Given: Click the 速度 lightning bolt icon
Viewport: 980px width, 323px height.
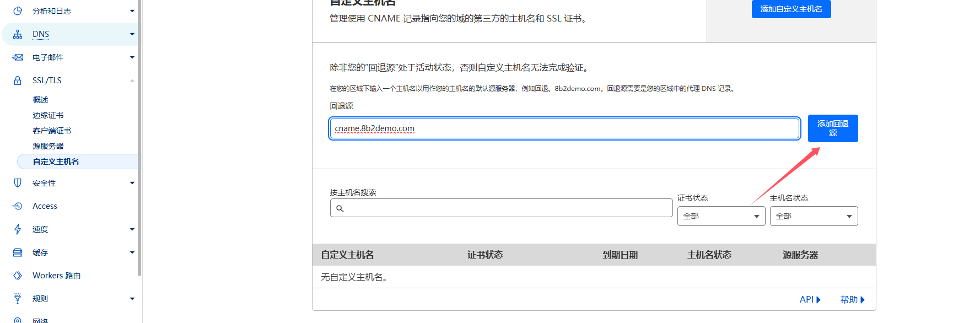Looking at the screenshot, I should click(17, 229).
